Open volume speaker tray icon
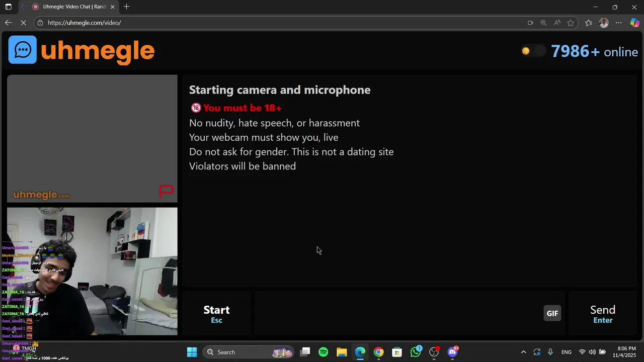This screenshot has height=362, width=644. (592, 352)
